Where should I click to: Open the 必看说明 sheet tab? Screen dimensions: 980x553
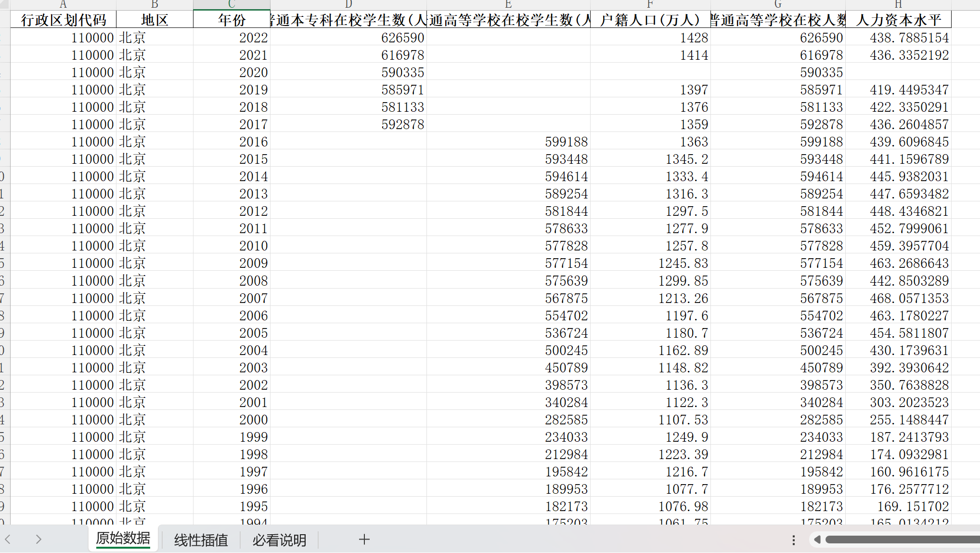[279, 540]
